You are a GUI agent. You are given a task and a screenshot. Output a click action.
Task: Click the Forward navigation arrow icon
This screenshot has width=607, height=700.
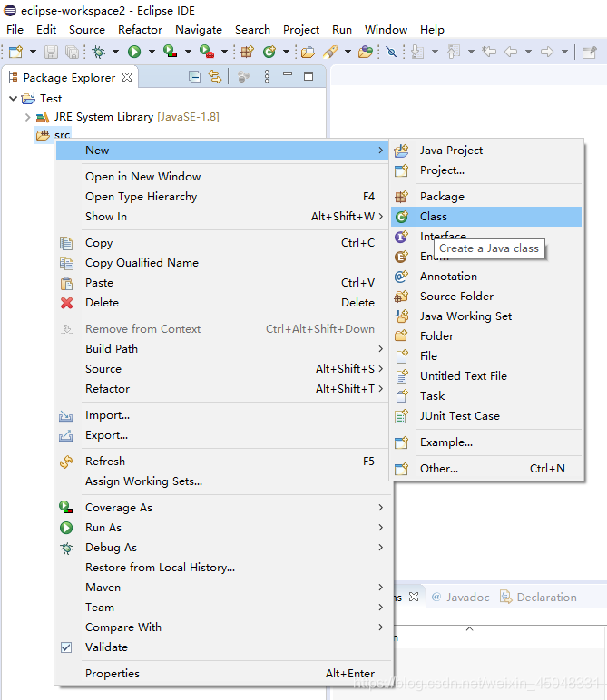tap(547, 52)
